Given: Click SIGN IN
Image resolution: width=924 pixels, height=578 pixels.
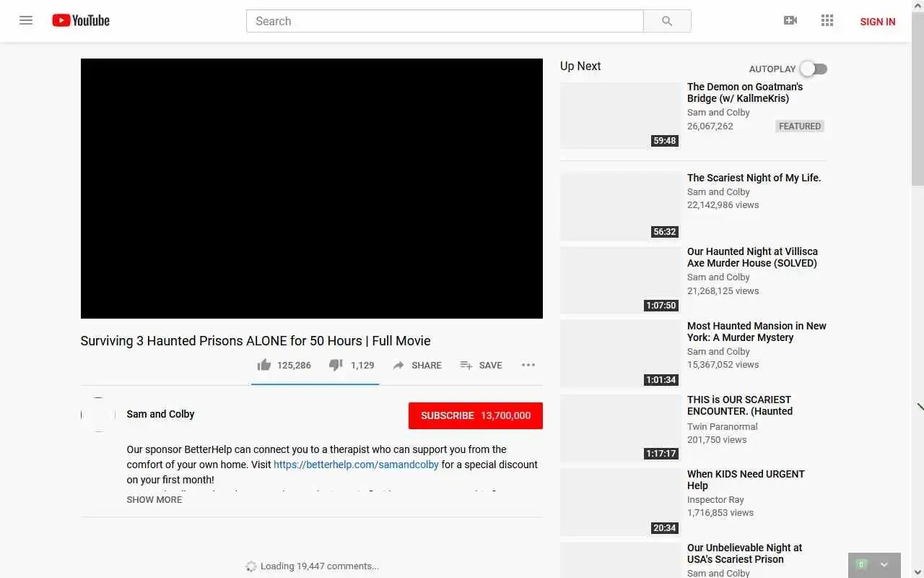Looking at the screenshot, I should [x=878, y=22].
